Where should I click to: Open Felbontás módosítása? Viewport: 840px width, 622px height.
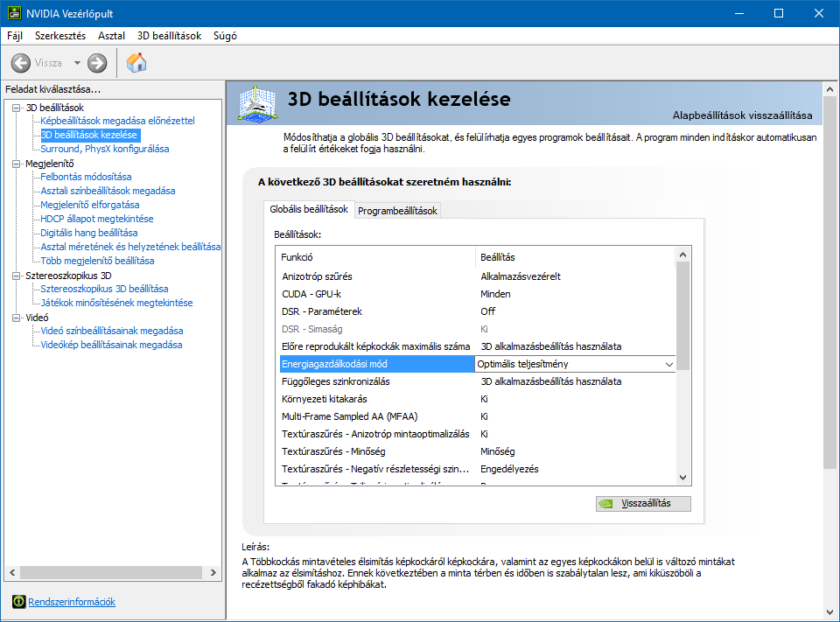click(86, 177)
